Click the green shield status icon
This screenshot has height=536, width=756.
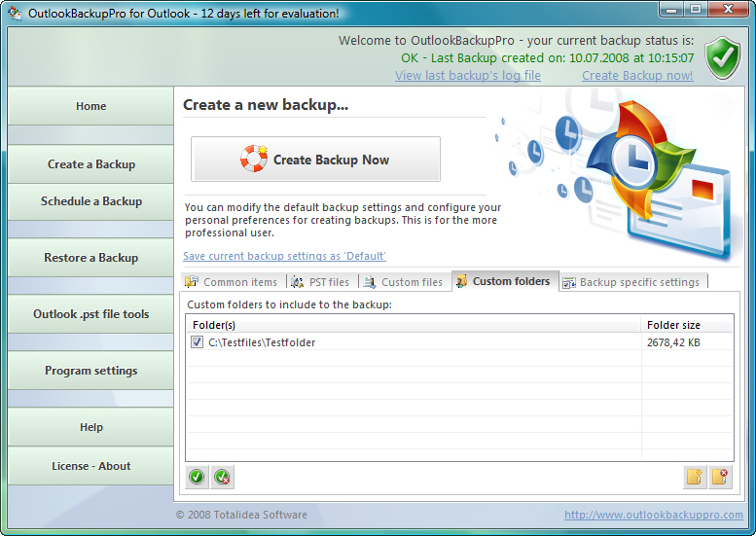[722, 57]
